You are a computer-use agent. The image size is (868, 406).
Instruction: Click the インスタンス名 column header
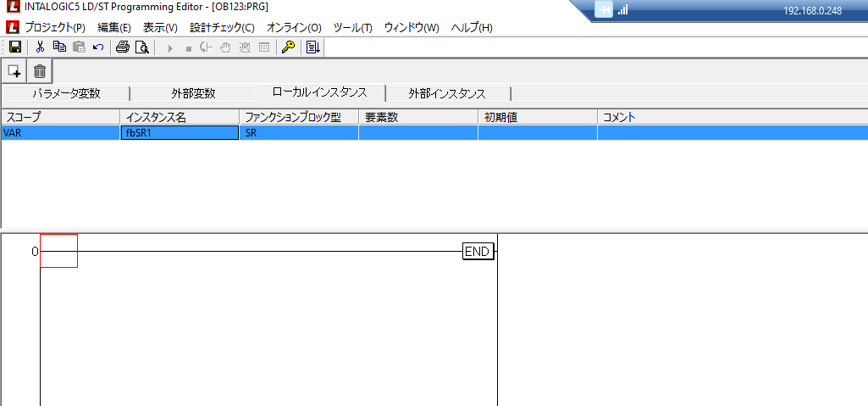pyautogui.click(x=180, y=117)
